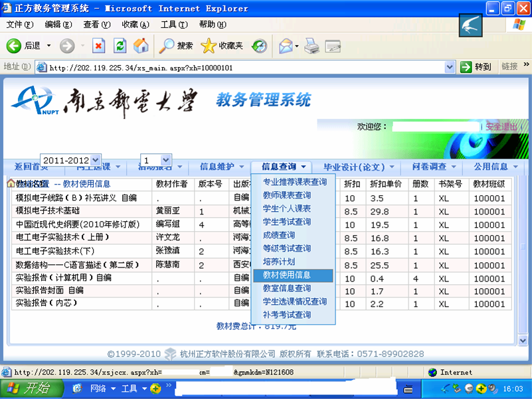Expand the 2011-2012 academic year dropdown

coord(95,160)
